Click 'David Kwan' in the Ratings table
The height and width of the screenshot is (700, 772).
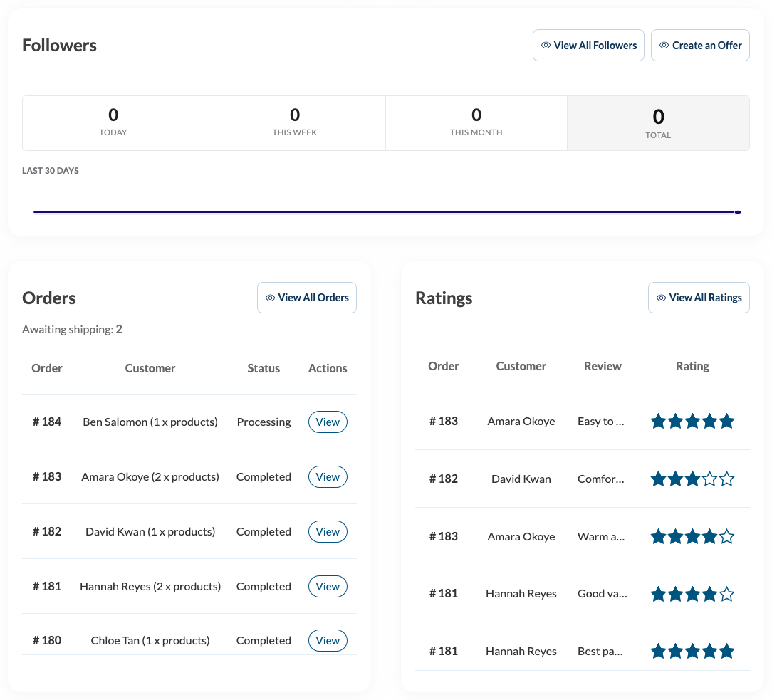pyautogui.click(x=521, y=479)
